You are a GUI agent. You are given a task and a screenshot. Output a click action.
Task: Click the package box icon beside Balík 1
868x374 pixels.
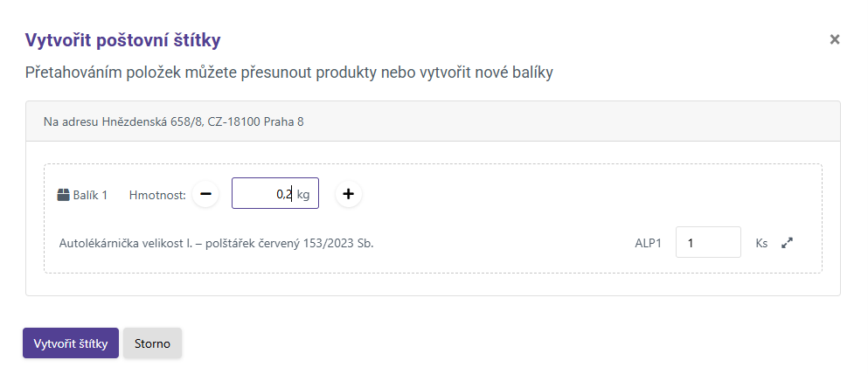tap(63, 195)
